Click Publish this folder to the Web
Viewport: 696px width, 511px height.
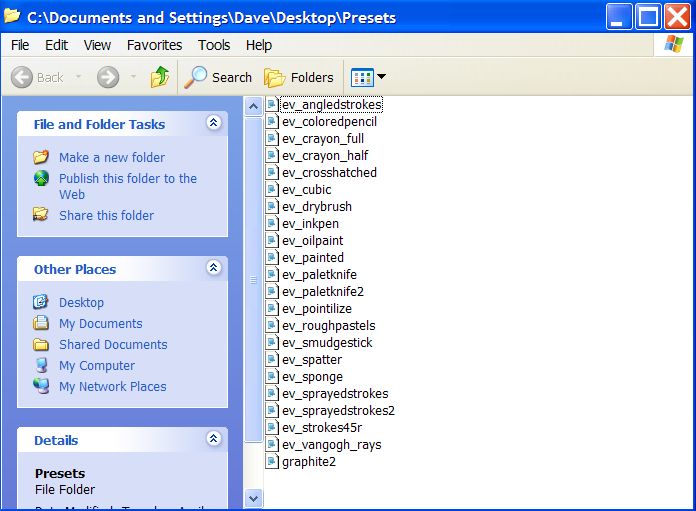coord(128,186)
